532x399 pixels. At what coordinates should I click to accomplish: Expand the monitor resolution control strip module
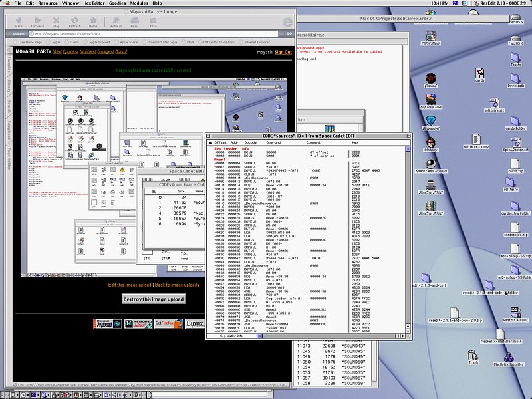click(87, 395)
